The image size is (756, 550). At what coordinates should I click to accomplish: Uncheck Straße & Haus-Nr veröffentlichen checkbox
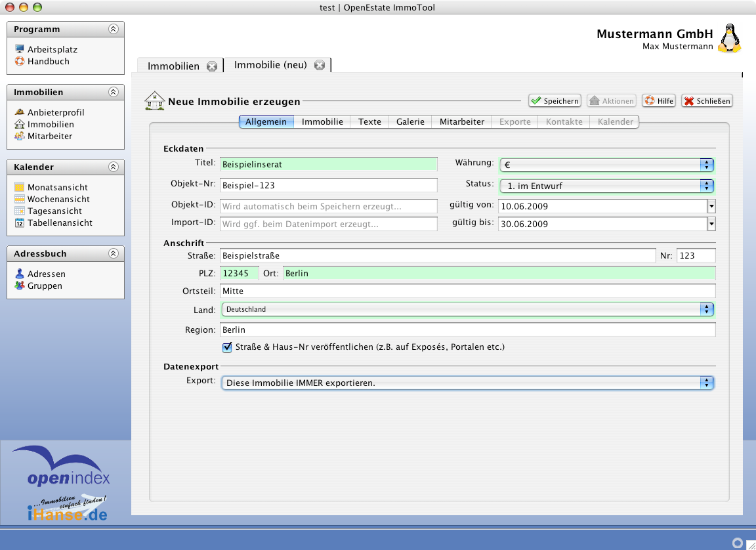click(x=228, y=347)
